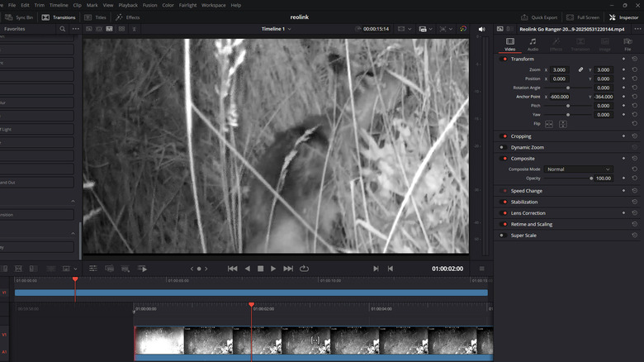Add keyframe for Anchor Point
This screenshot has height=362, width=644.
pos(623,97)
